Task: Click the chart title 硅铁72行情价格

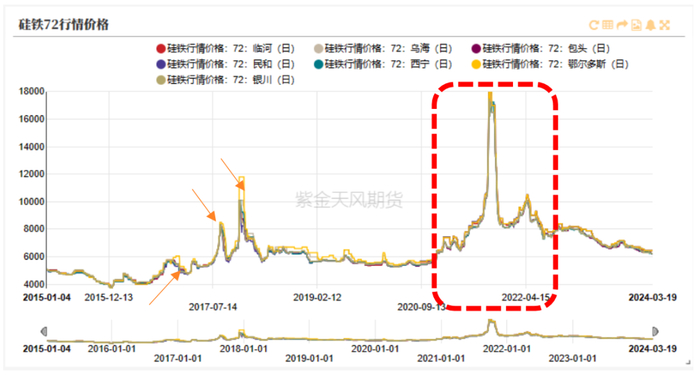Action: [x=63, y=25]
